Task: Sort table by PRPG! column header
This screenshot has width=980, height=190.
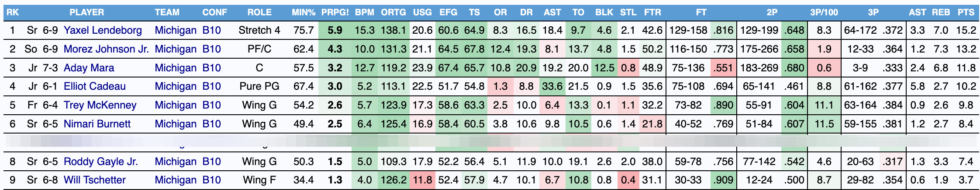Action: [x=335, y=12]
